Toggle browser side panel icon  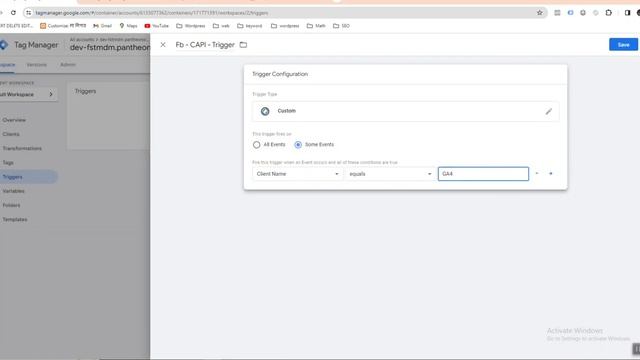(x=627, y=13)
